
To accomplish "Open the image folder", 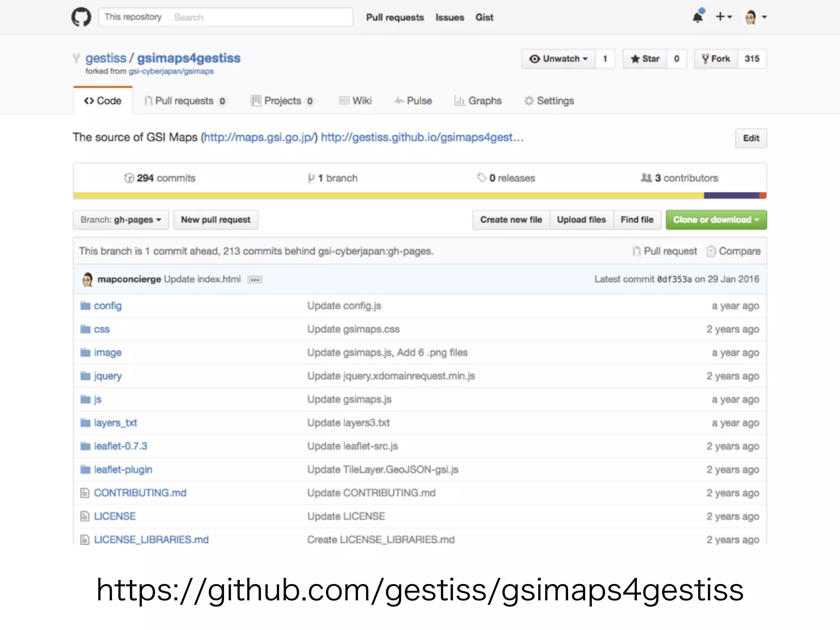I will click(107, 353).
